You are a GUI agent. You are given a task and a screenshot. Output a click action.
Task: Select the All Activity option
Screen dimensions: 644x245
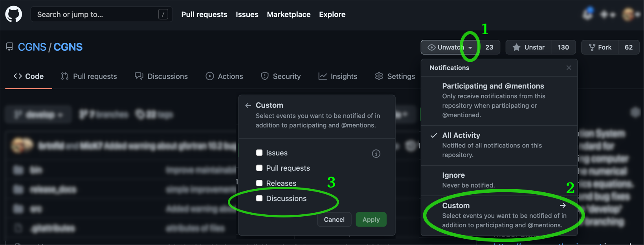tap(499, 145)
